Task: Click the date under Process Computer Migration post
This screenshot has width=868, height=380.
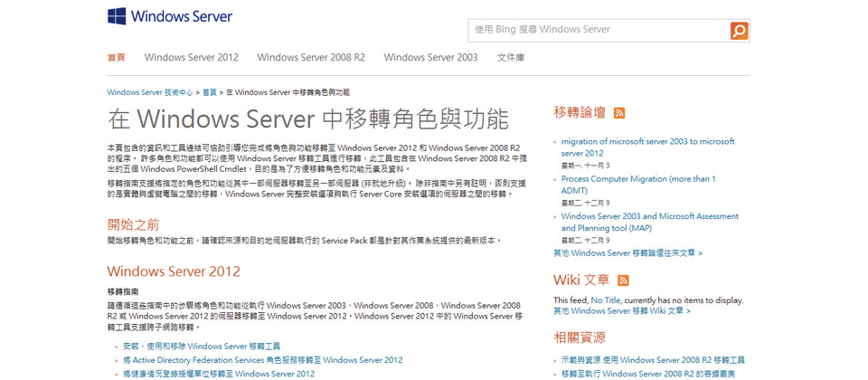Action: [x=585, y=204]
